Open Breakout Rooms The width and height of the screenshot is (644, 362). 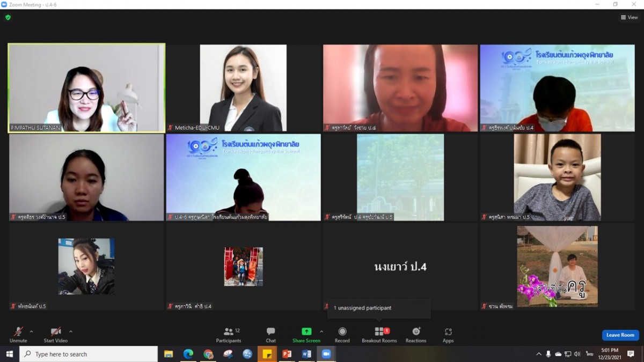tap(379, 332)
